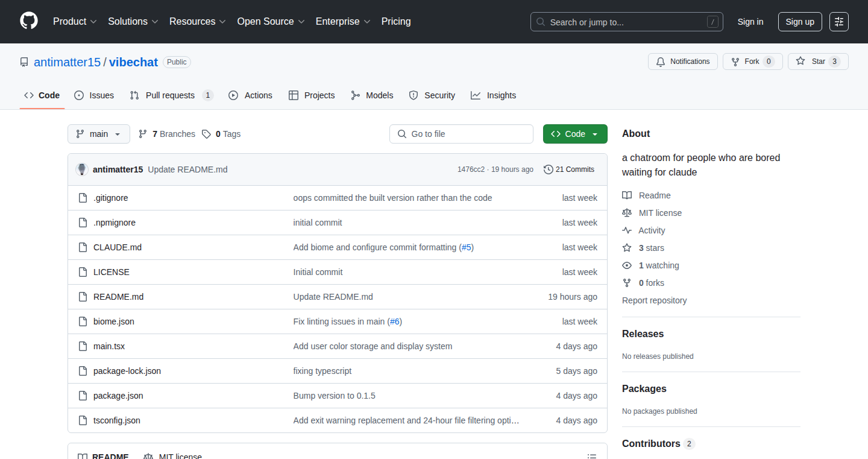Open the Contributors heading link
Screen dimensions: 868x459
tap(658, 443)
